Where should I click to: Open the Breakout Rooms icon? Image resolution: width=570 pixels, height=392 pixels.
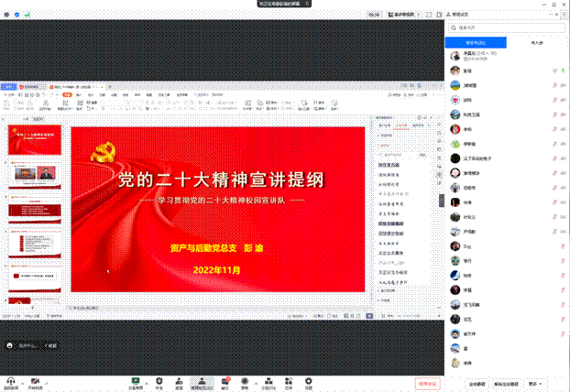[x=269, y=383]
